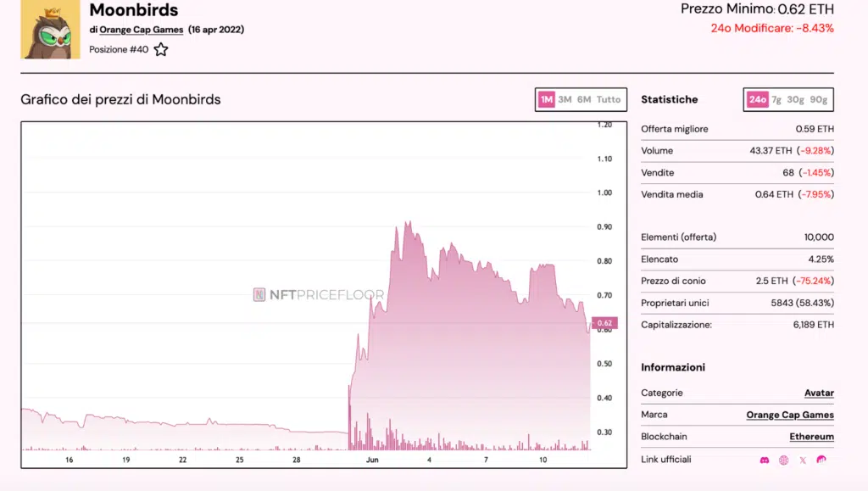Image resolution: width=868 pixels, height=491 pixels.
Task: Click the 0.62 current price marker on chart
Action: (605, 323)
